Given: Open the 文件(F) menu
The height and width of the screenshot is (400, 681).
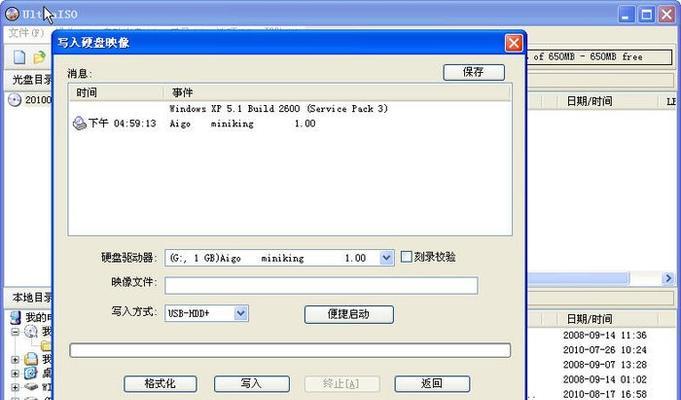Looking at the screenshot, I should pos(26,33).
